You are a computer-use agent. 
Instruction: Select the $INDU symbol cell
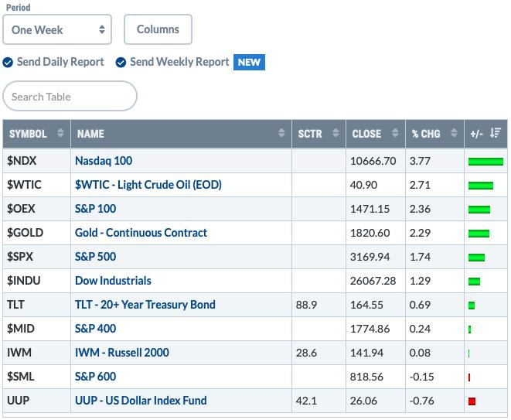(36, 281)
